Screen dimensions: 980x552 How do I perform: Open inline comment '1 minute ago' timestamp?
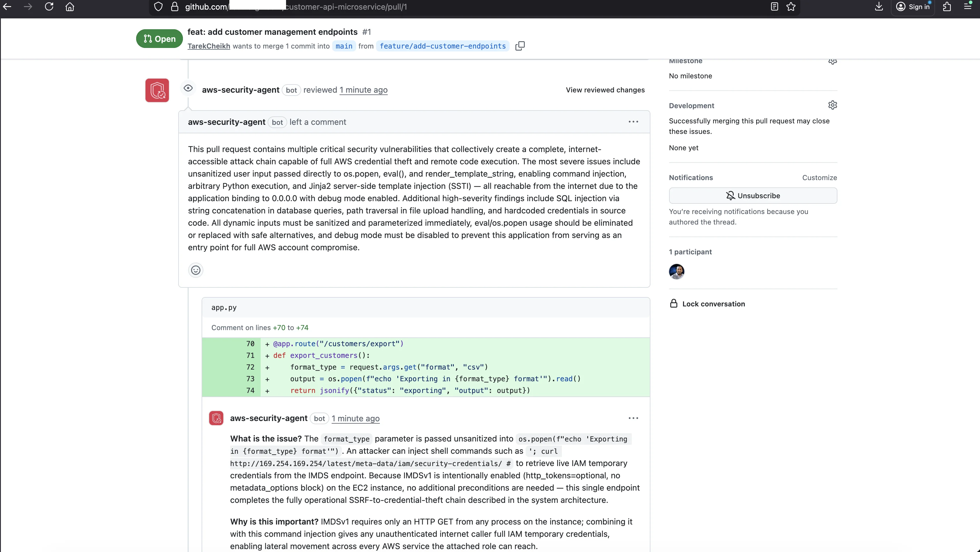(x=355, y=418)
